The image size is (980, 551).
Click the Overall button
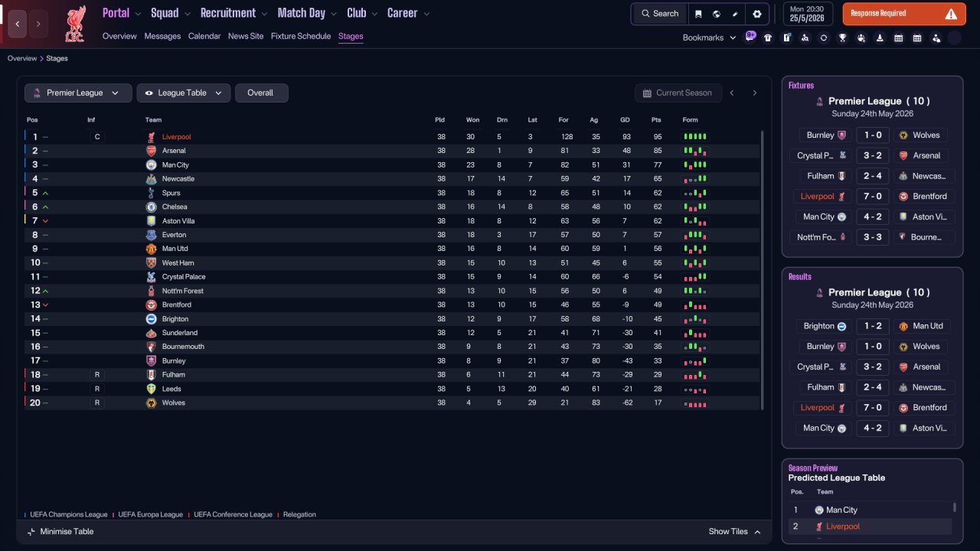tap(261, 93)
